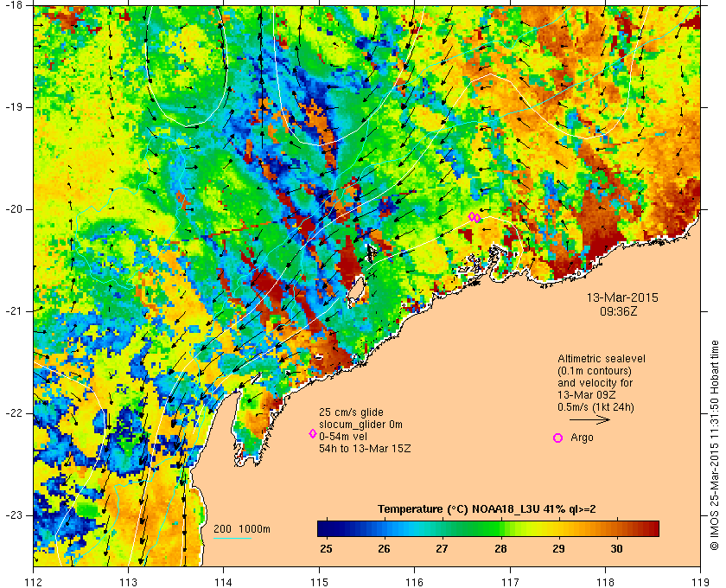This screenshot has height=588, width=726.
Task: Click latitude axis label -21
Action: click(x=13, y=311)
